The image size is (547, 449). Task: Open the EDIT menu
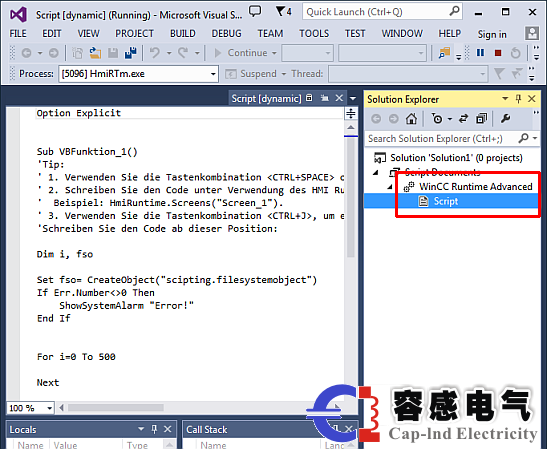pos(52,33)
